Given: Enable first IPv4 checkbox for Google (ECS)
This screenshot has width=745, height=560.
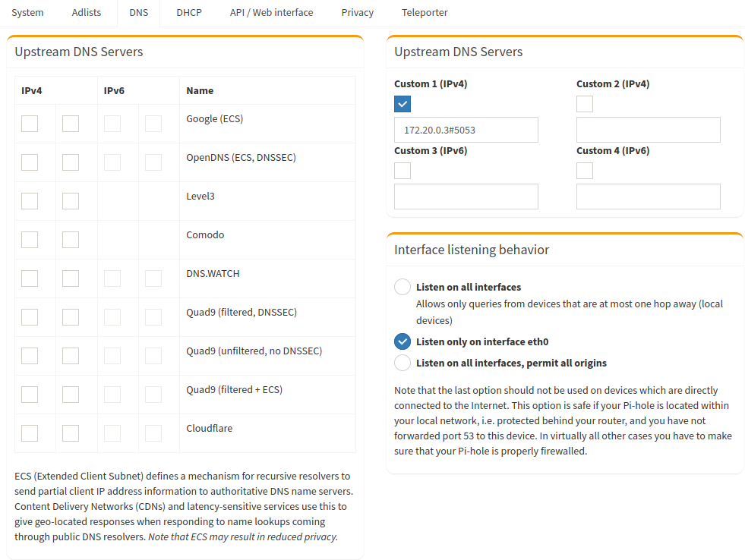Looking at the screenshot, I should [x=30, y=124].
